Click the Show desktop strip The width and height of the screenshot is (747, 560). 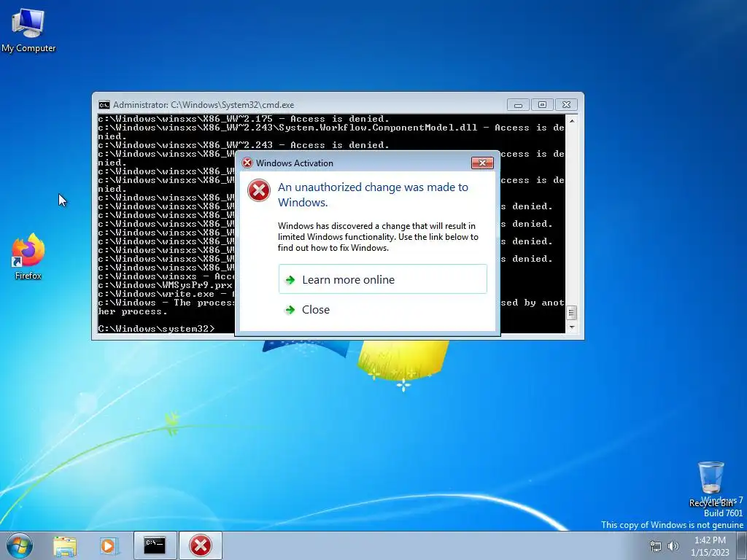(742, 545)
